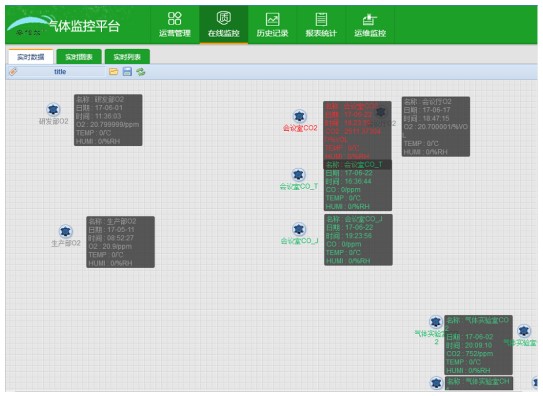Select the red 会议室CO2 alarm sensor icon
This screenshot has width=543, height=396.
point(299,116)
